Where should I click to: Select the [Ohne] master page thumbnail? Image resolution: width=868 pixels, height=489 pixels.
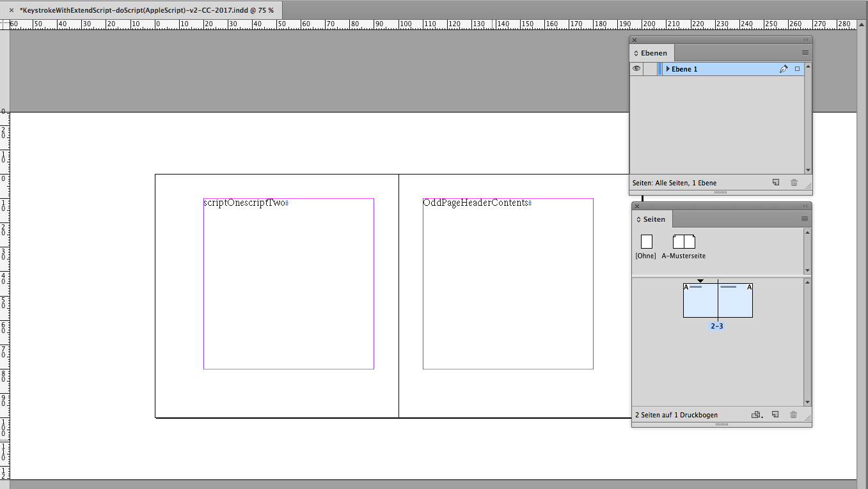click(647, 242)
